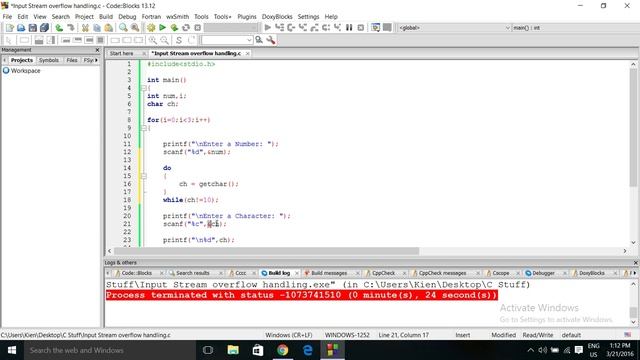The image size is (640, 360).
Task: Open the File menu
Action: (x=7, y=17)
